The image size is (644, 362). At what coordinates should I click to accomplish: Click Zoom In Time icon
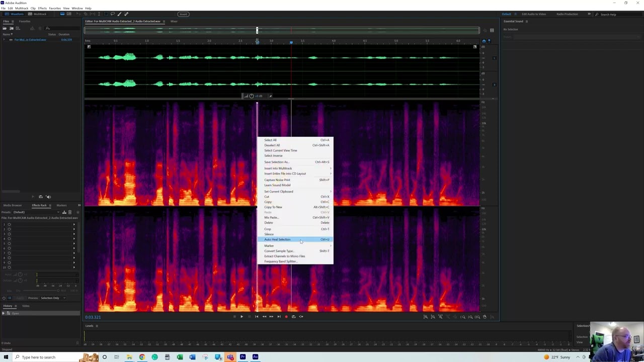coord(440,317)
